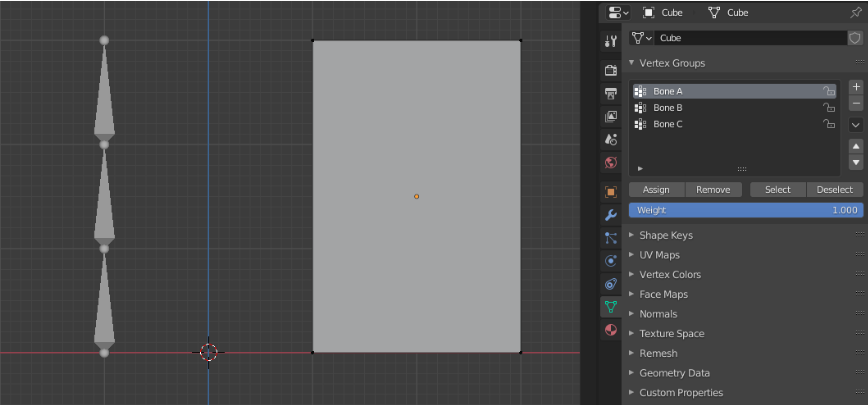Click the Cube object name in header
Image resolution: width=868 pixels, height=405 pixels.
tap(672, 13)
